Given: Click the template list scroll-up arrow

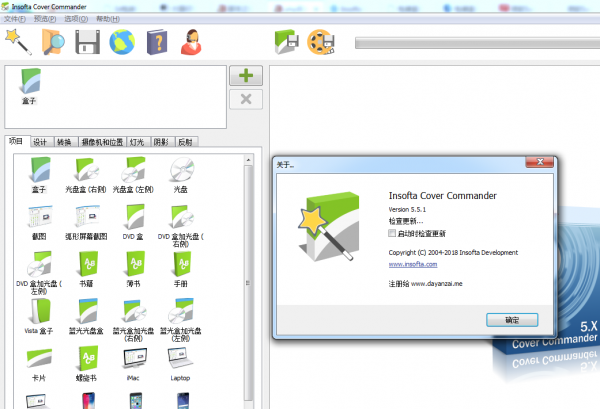Looking at the screenshot, I should (248, 160).
